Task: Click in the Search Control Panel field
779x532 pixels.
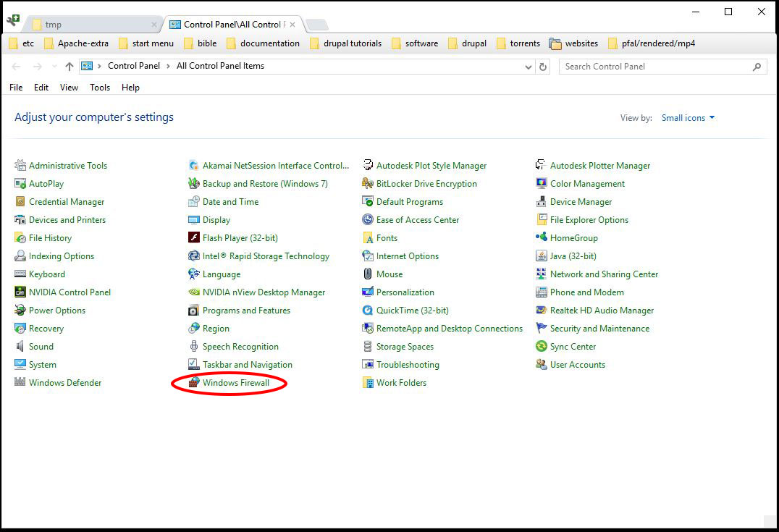Action: [x=662, y=67]
